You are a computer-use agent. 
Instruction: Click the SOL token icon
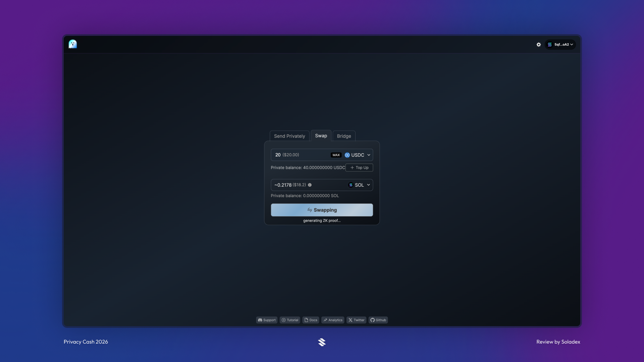point(351,185)
